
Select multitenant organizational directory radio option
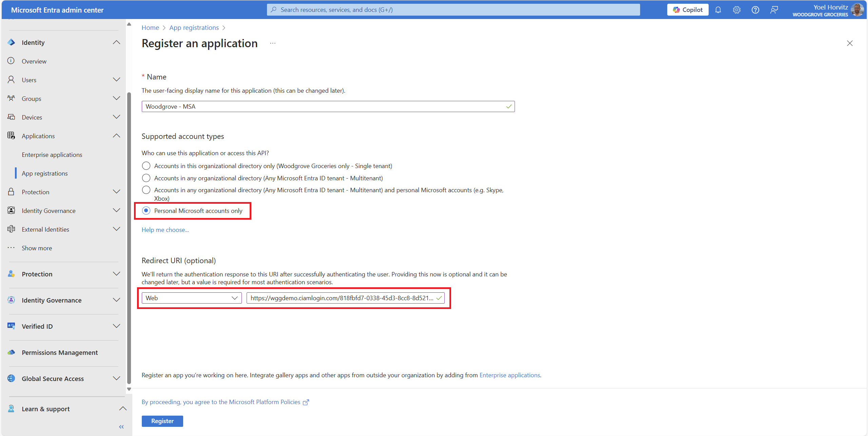146,178
